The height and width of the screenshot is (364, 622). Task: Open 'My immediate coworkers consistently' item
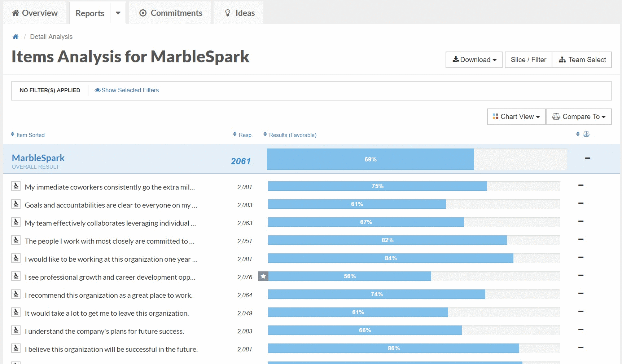pyautogui.click(x=110, y=187)
